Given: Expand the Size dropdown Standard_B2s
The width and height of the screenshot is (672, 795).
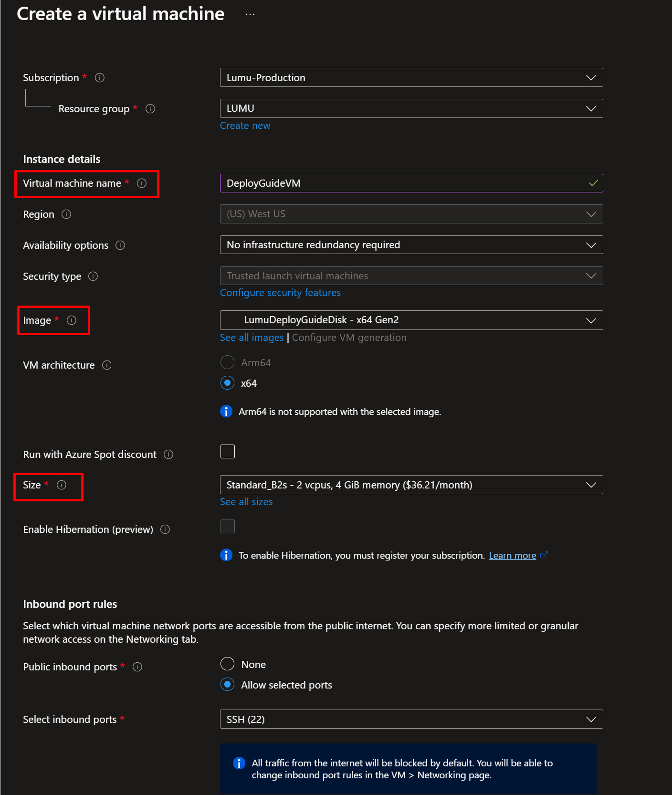Looking at the screenshot, I should click(411, 485).
